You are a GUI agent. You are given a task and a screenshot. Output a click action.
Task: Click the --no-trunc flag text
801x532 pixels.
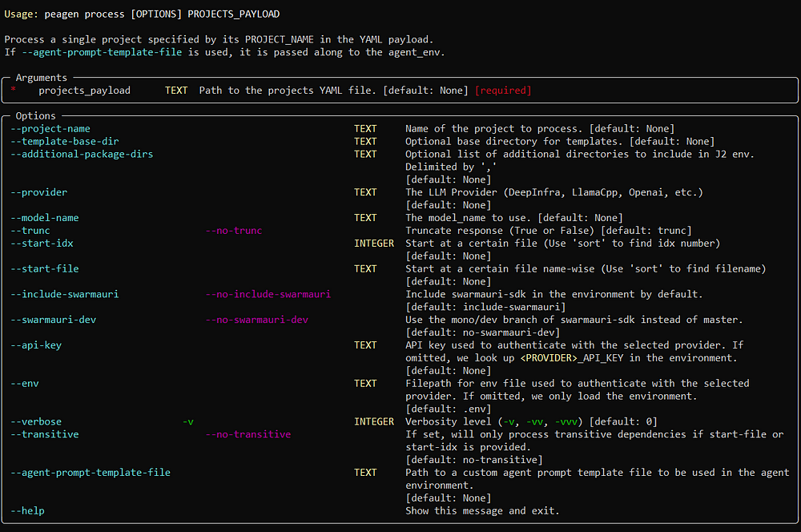pyautogui.click(x=233, y=231)
